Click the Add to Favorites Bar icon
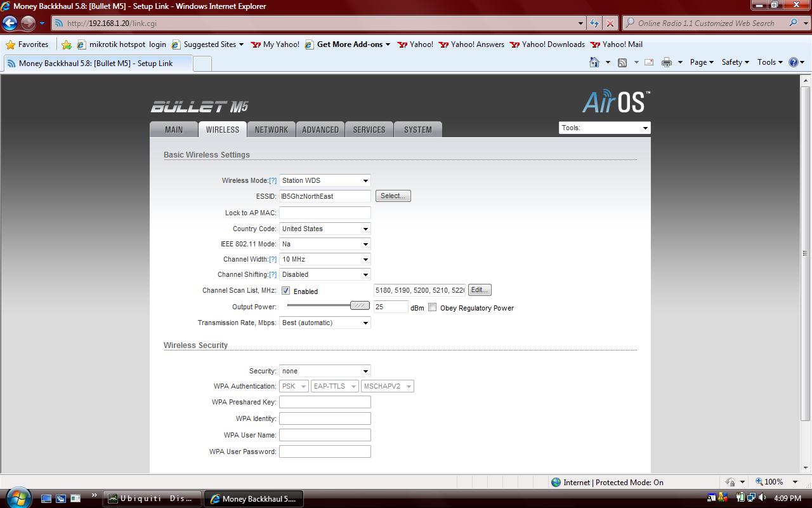 pyautogui.click(x=67, y=44)
